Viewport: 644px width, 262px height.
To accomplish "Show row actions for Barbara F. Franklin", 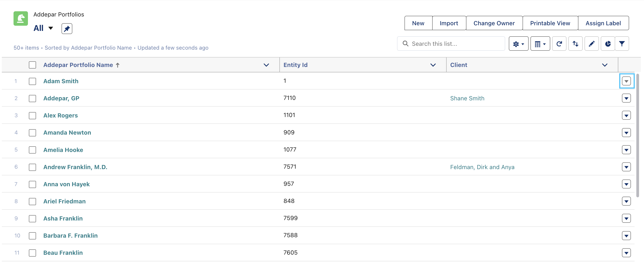I will click(626, 236).
